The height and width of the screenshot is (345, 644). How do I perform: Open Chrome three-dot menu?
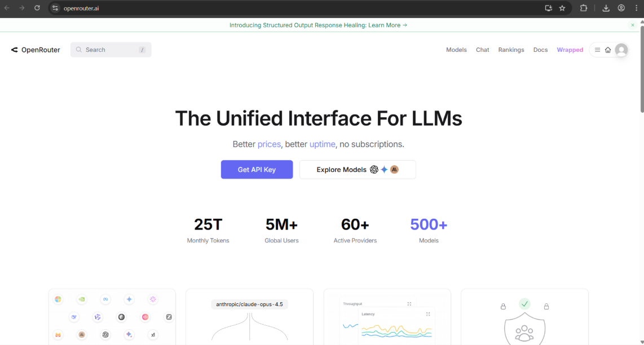[636, 8]
